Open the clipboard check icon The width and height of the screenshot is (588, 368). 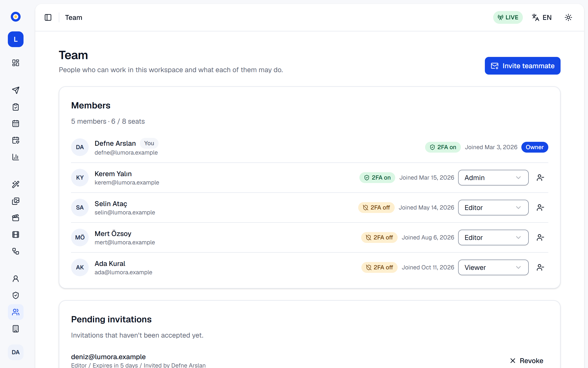click(x=16, y=107)
